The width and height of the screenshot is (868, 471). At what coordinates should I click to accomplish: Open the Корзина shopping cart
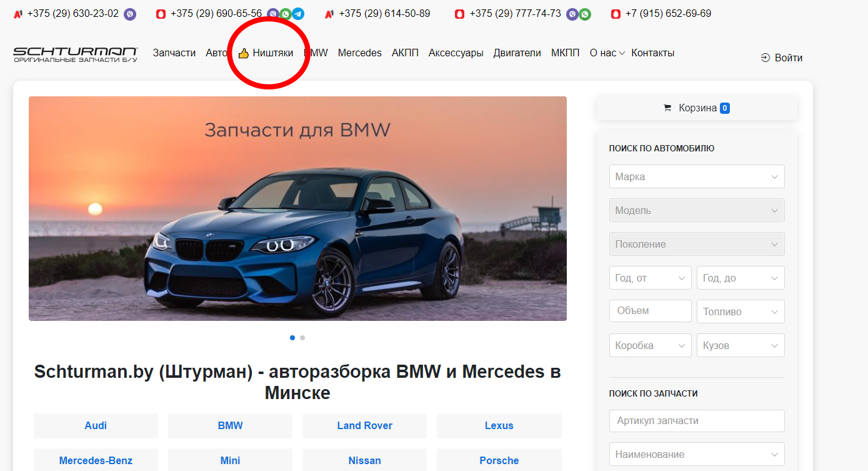697,108
